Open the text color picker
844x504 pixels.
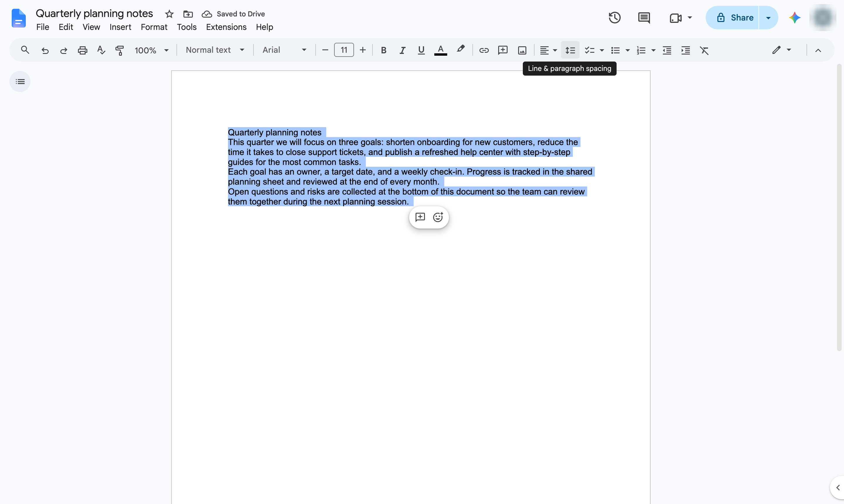[x=440, y=50]
